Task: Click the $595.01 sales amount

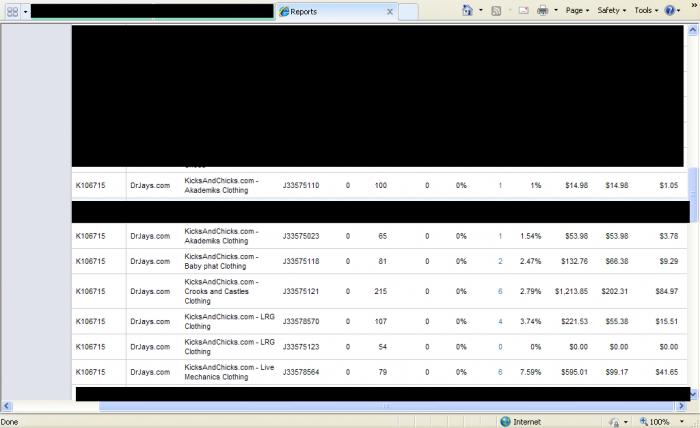Action: point(575,372)
